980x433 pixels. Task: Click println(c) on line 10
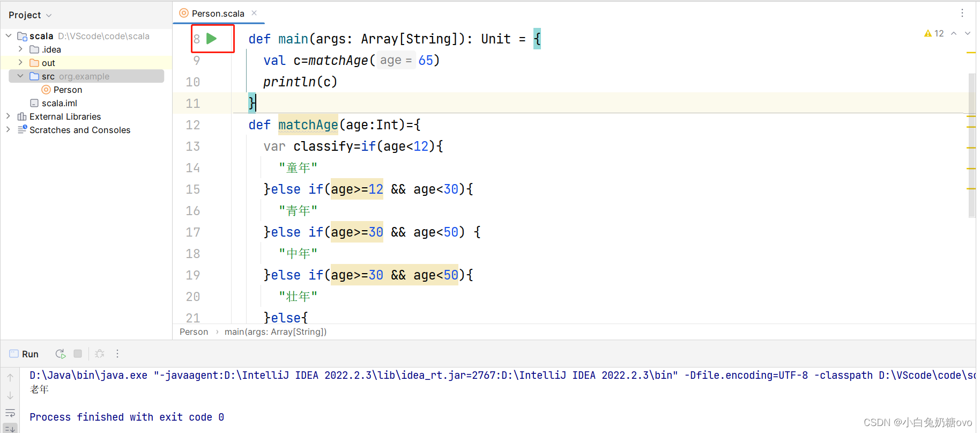300,82
